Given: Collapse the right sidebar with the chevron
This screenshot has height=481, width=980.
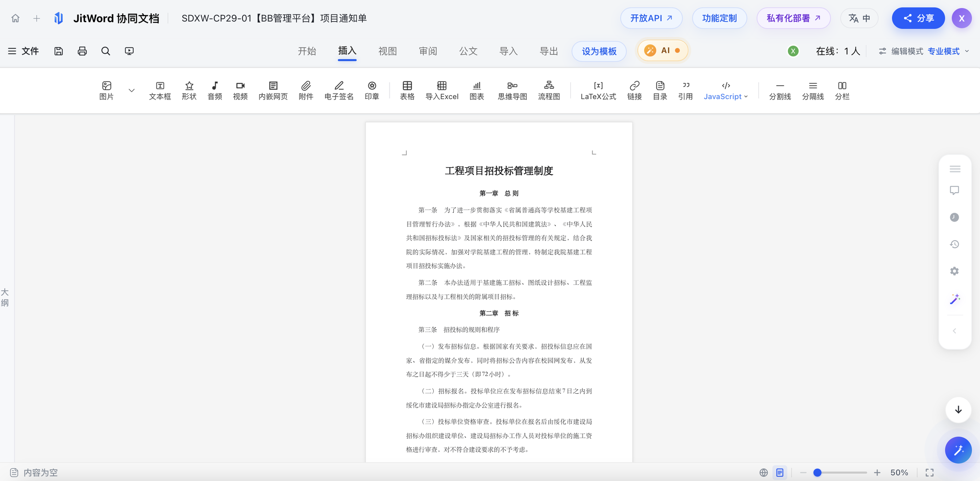Looking at the screenshot, I should coord(955,331).
